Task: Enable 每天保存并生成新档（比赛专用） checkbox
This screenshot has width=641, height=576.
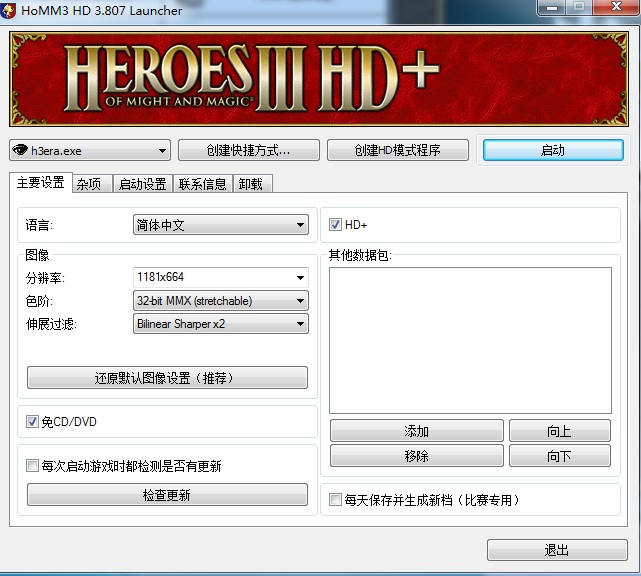Action: click(335, 500)
